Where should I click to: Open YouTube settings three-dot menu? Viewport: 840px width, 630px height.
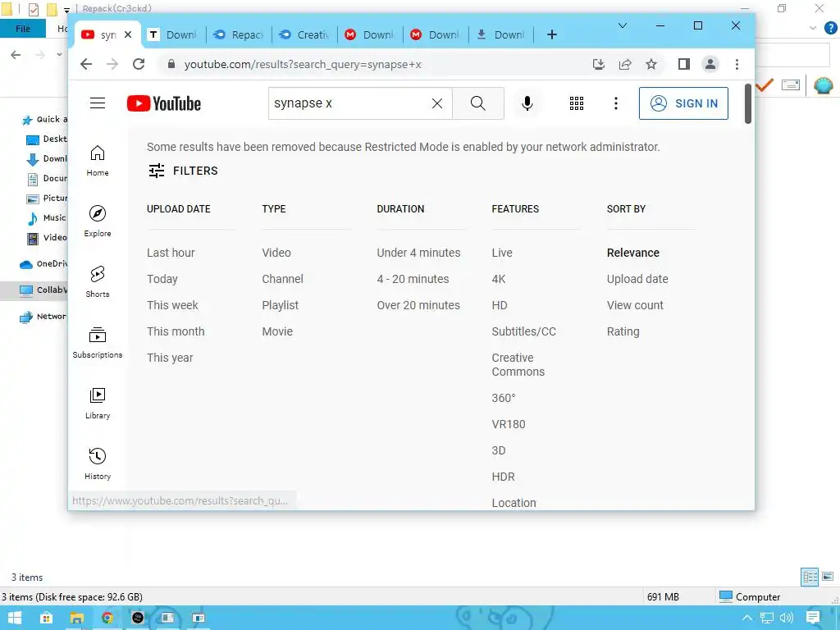tap(616, 103)
